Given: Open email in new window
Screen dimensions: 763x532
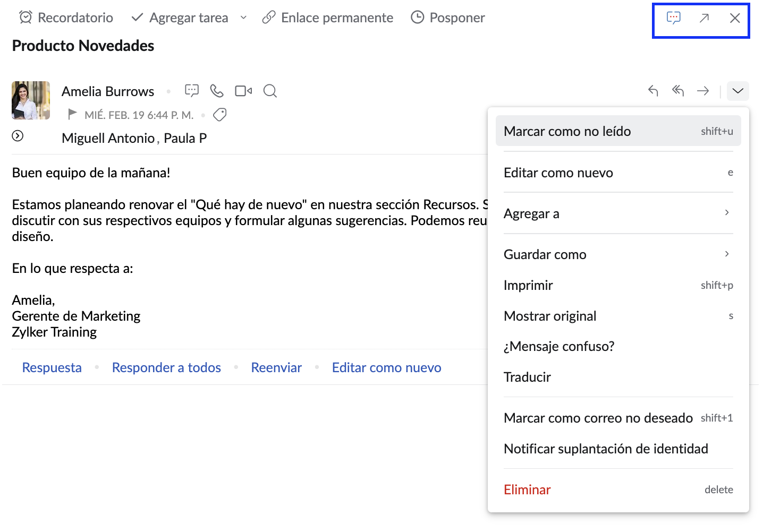Looking at the screenshot, I should (x=704, y=18).
